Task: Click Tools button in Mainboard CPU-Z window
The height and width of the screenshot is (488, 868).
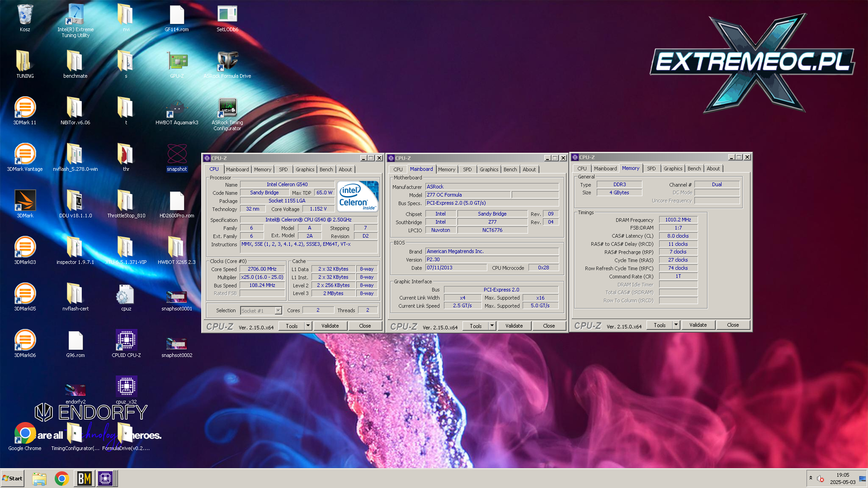Action: (x=476, y=326)
